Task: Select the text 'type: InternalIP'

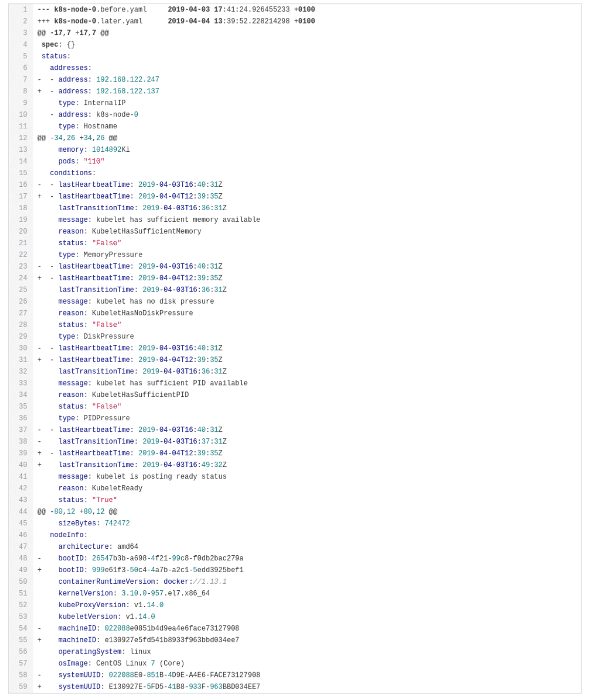Action: pyautogui.click(x=92, y=103)
